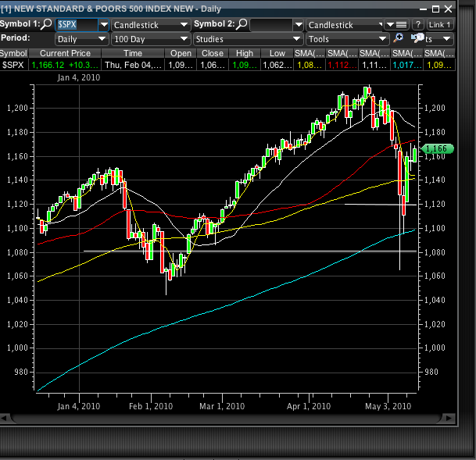
Task: Click the Link 1 button
Action: (x=441, y=25)
